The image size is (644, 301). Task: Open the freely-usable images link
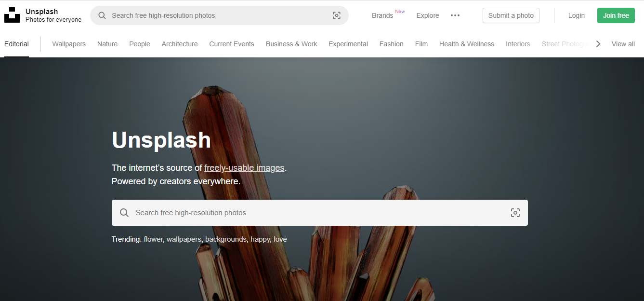(244, 168)
